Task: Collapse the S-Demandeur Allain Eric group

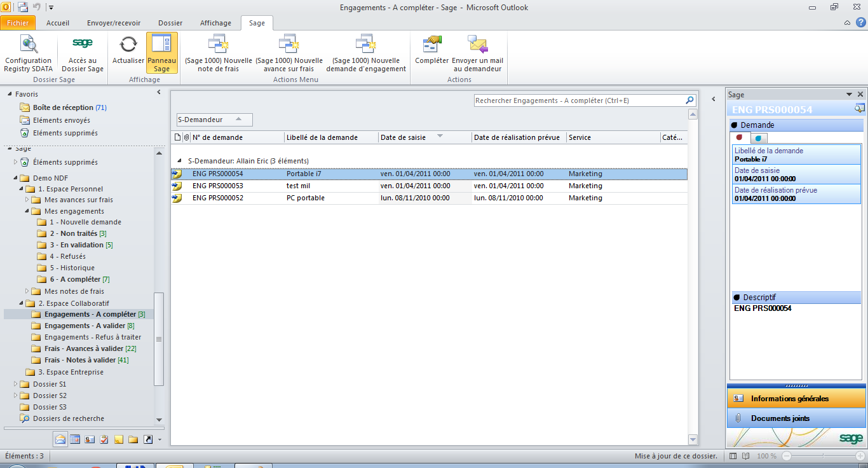Action: [x=179, y=161]
